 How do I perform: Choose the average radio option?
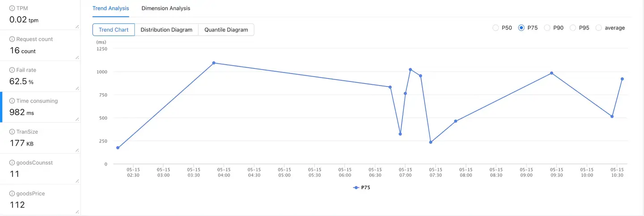[x=599, y=28]
